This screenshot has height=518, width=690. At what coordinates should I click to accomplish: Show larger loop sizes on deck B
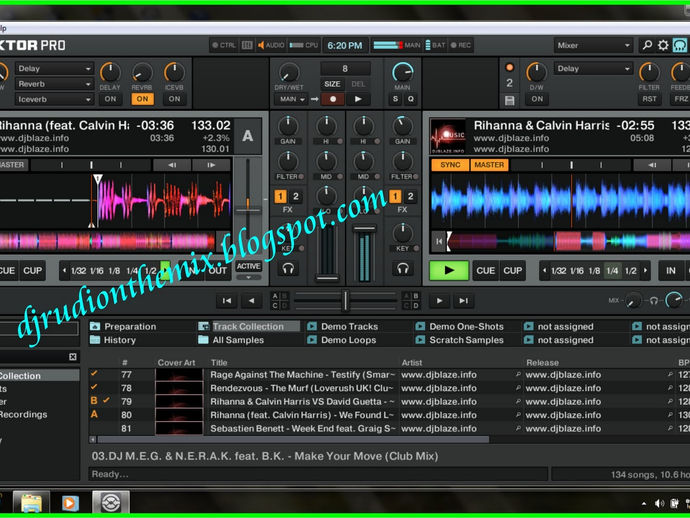646,270
